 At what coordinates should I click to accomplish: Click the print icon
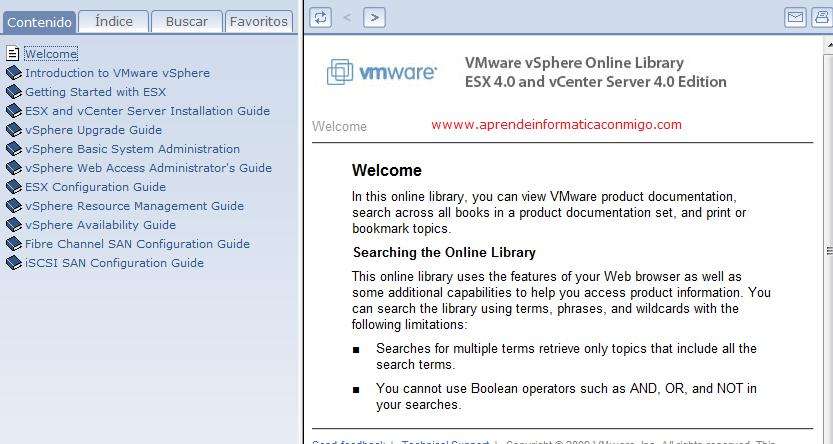(x=822, y=18)
